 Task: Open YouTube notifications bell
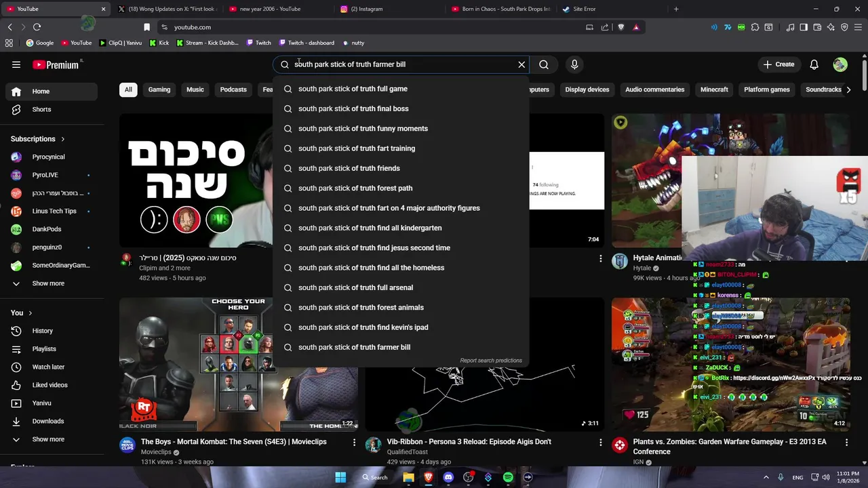coord(814,64)
